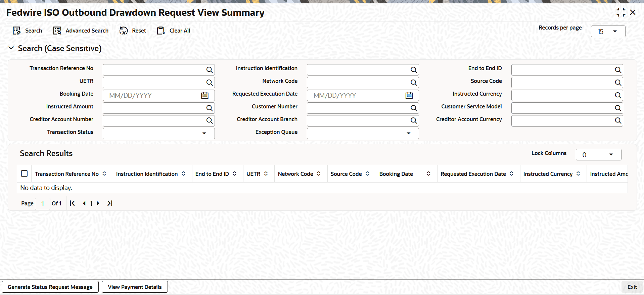Image resolution: width=644 pixels, height=295 pixels.
Task: Click the Page number input box
Action: 43,204
